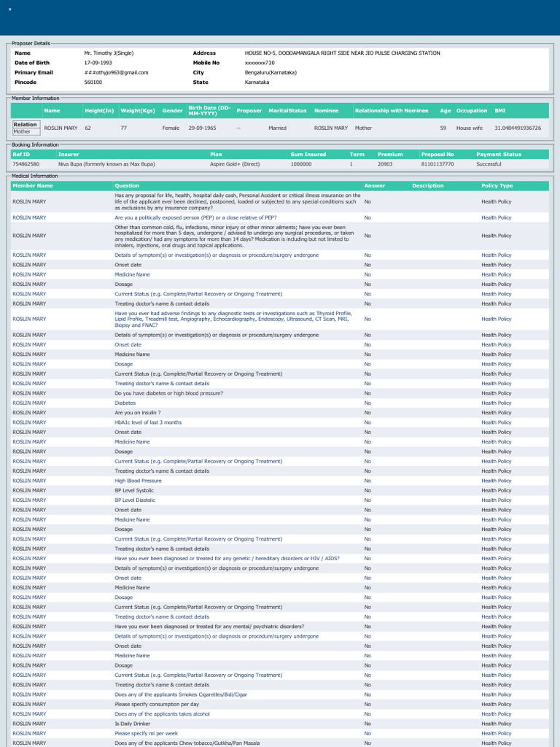Click the question about declined insurance proposals

(238, 201)
